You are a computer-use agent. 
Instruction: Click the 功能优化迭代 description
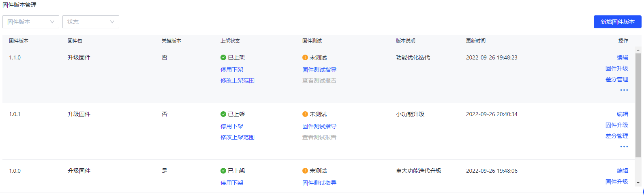pyautogui.click(x=413, y=57)
